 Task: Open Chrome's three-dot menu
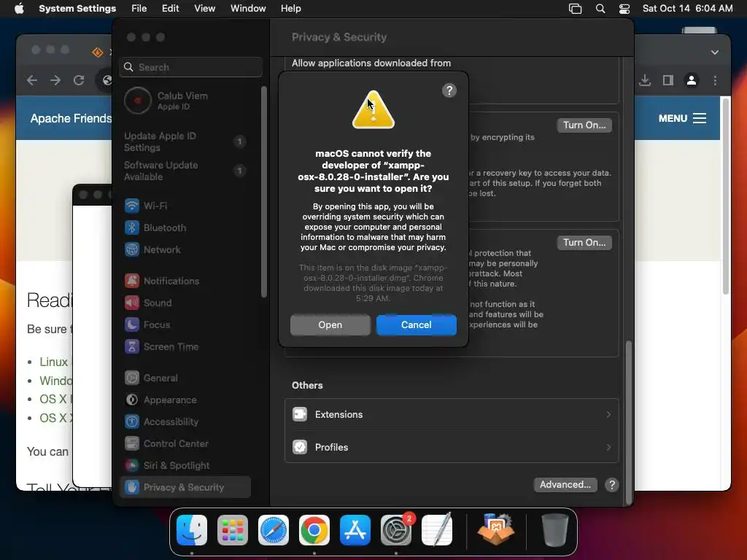715,80
